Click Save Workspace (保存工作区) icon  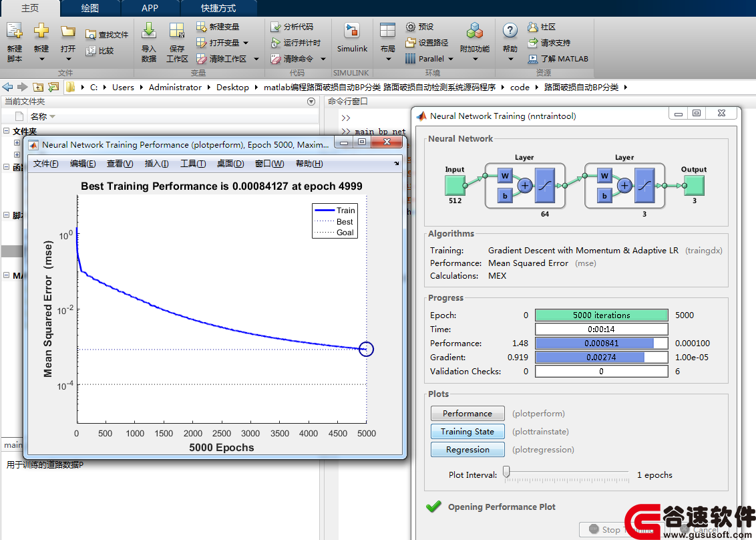click(x=177, y=31)
